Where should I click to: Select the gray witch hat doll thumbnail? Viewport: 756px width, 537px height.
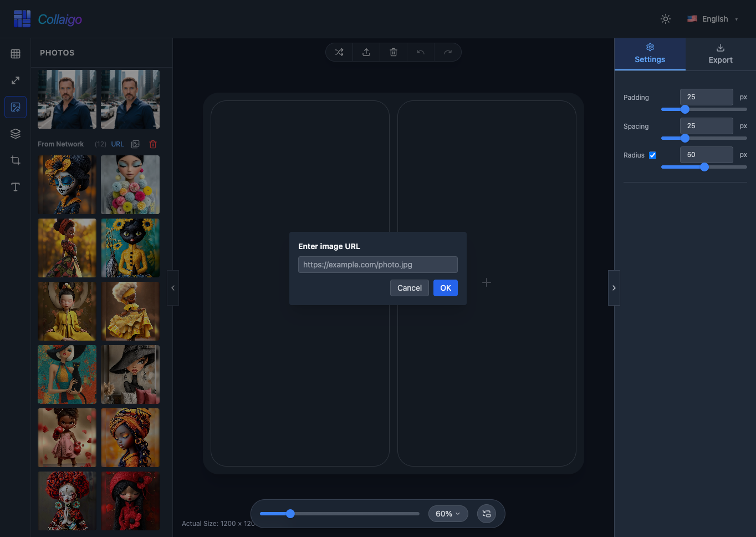point(130,374)
